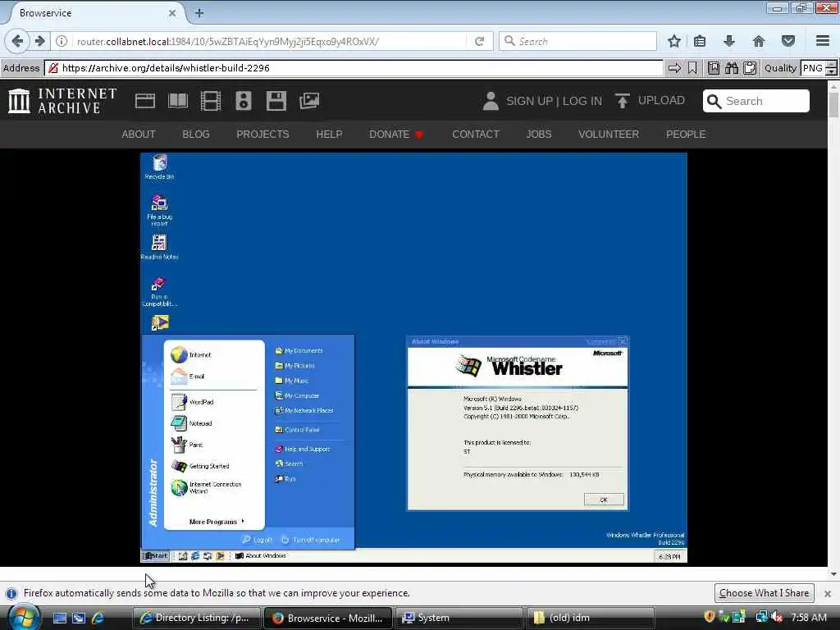The width and height of the screenshot is (840, 630).
Task: Switch to System taskbar window
Action: [x=459, y=619]
